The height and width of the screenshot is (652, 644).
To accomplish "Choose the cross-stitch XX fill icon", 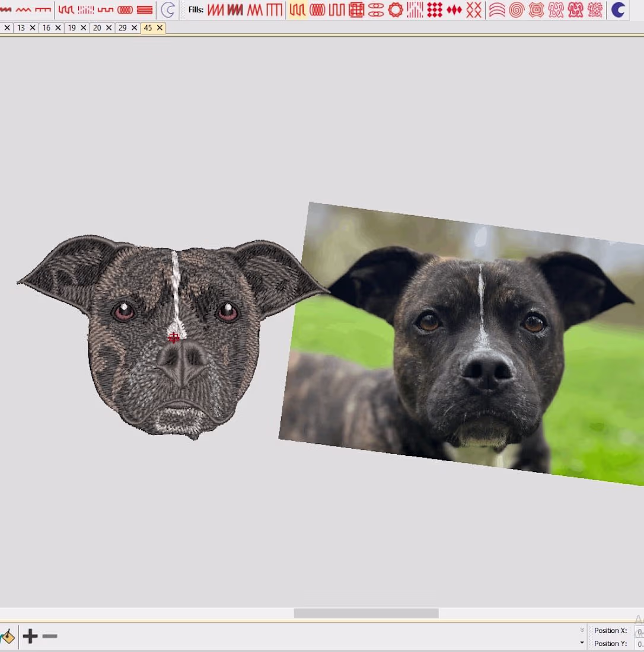I will tap(474, 9).
